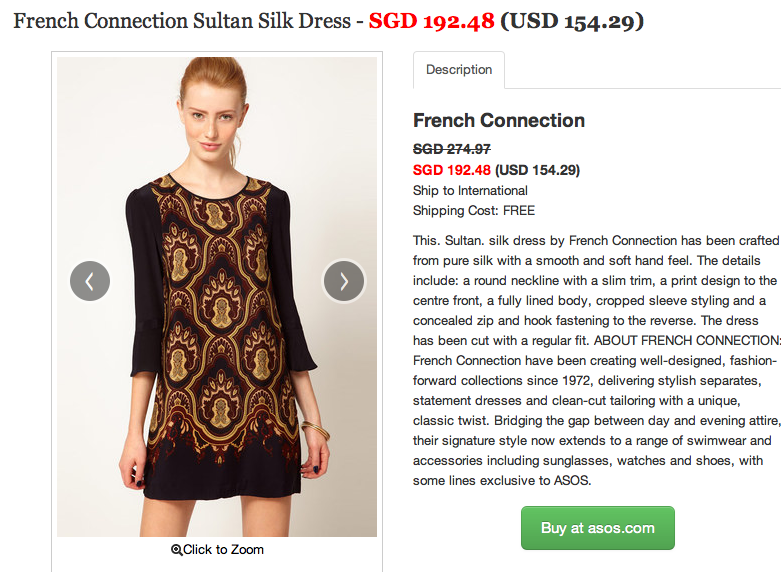
Task: Click the USD 154.29 price in page title
Action: [572, 21]
